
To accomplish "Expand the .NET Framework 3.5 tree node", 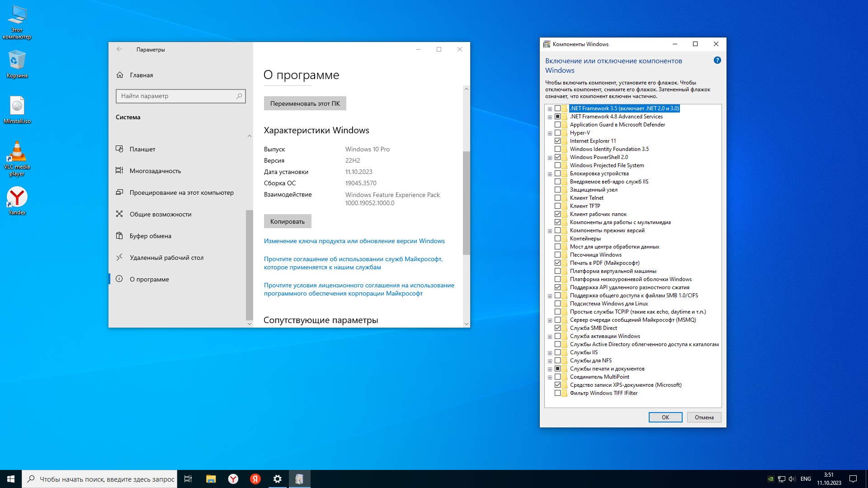I will click(x=550, y=109).
